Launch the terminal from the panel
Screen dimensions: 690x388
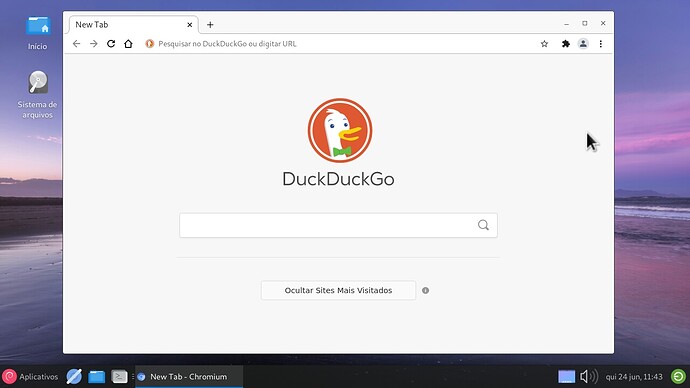click(x=119, y=377)
